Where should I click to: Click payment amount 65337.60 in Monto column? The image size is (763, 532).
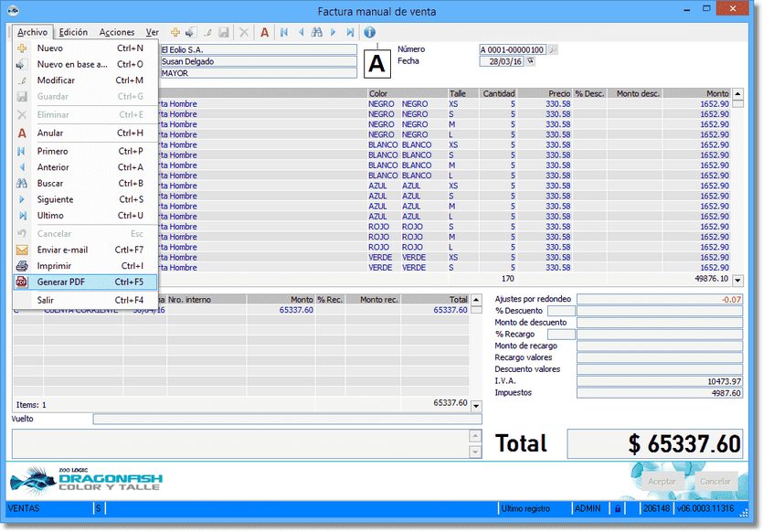tap(296, 310)
